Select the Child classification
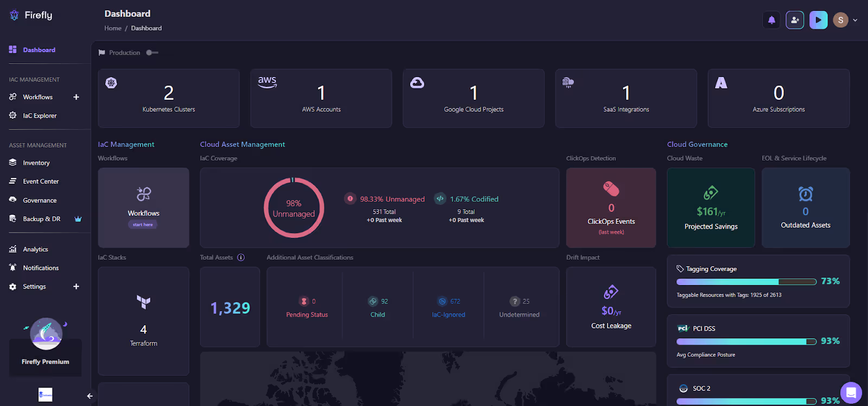This screenshot has width=868, height=406. tap(378, 307)
